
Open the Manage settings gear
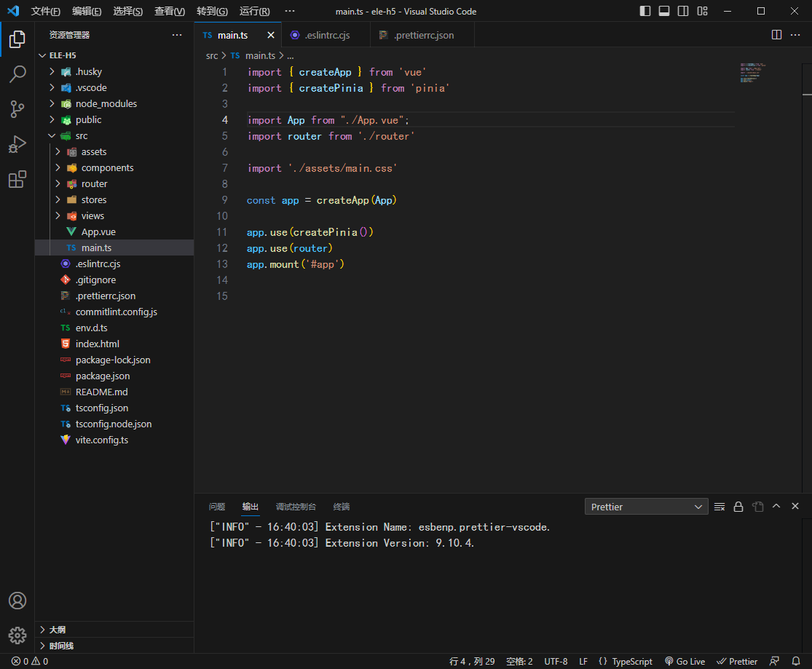tap(17, 635)
